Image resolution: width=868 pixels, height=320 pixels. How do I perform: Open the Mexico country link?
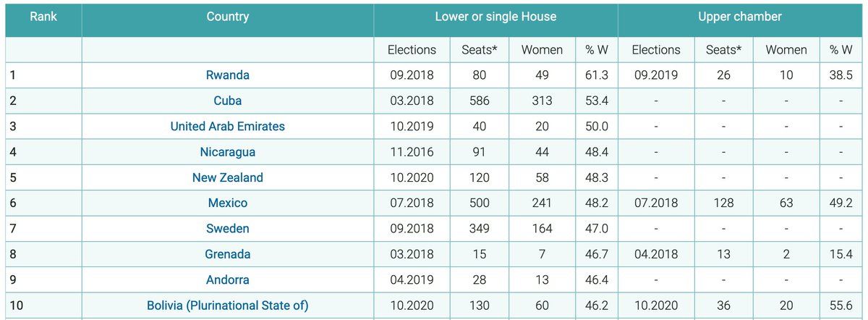227,203
